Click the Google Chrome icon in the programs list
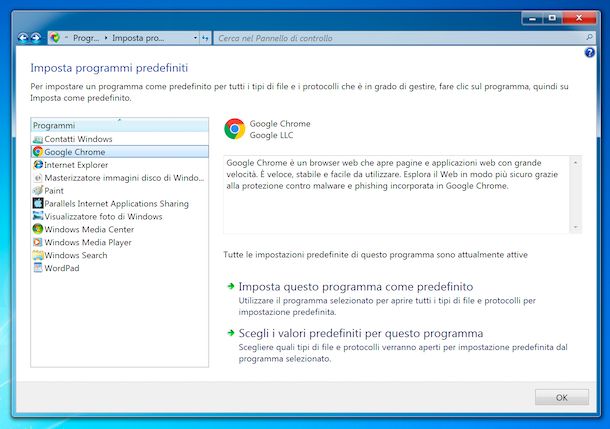This screenshot has height=429, width=610. [38, 152]
